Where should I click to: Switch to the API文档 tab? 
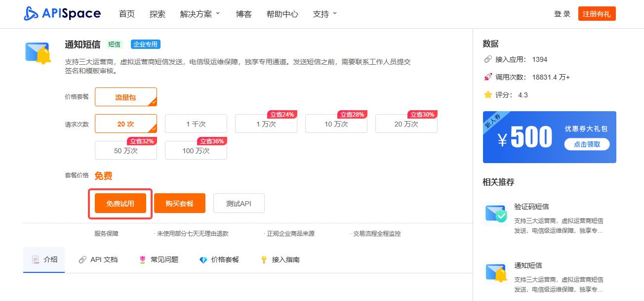pos(98,259)
